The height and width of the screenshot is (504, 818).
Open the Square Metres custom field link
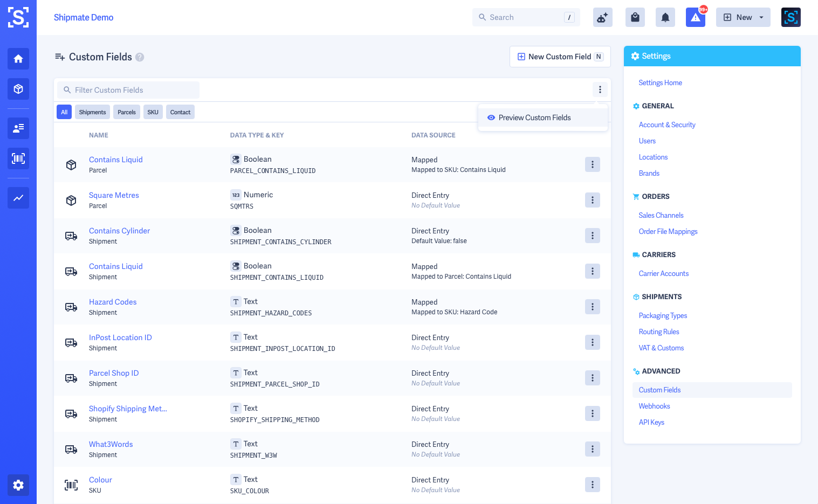pos(114,195)
